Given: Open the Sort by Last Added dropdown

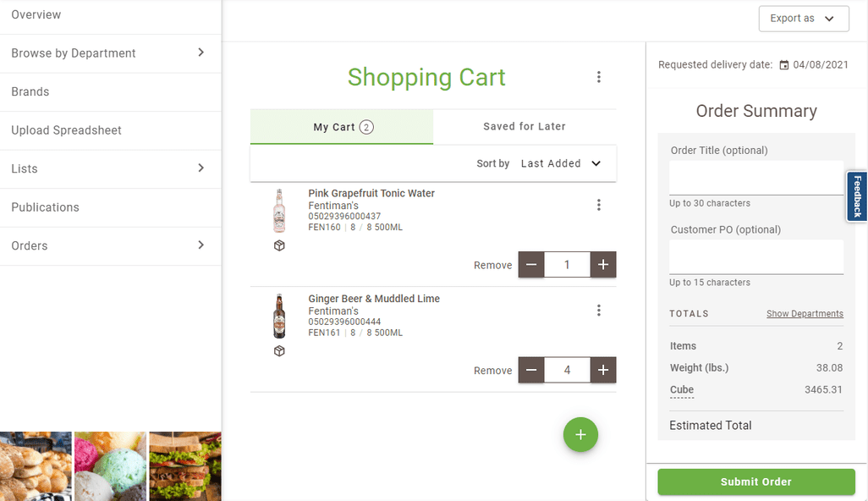Looking at the screenshot, I should (561, 162).
